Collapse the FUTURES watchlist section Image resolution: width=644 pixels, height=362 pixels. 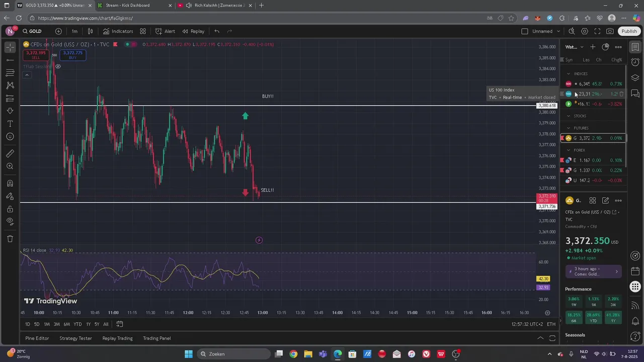point(569,128)
